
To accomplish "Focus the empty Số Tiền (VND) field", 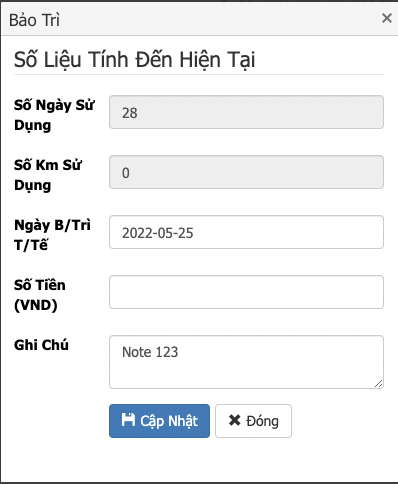I will (246, 292).
